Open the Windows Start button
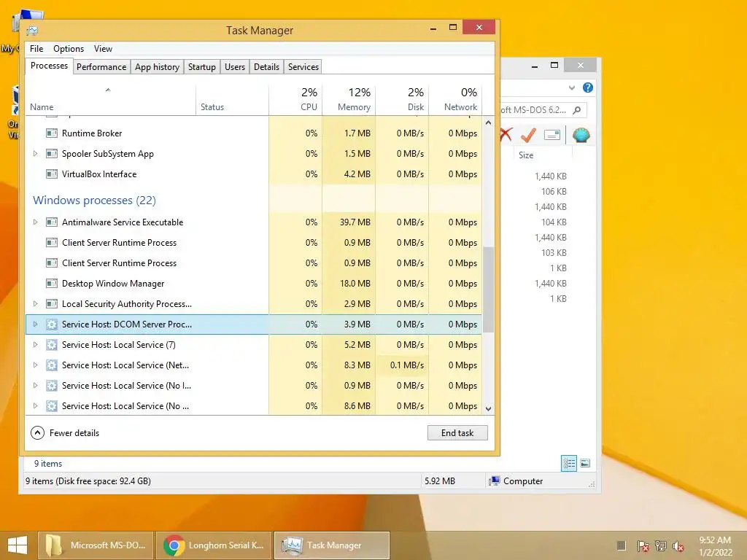 pyautogui.click(x=18, y=545)
